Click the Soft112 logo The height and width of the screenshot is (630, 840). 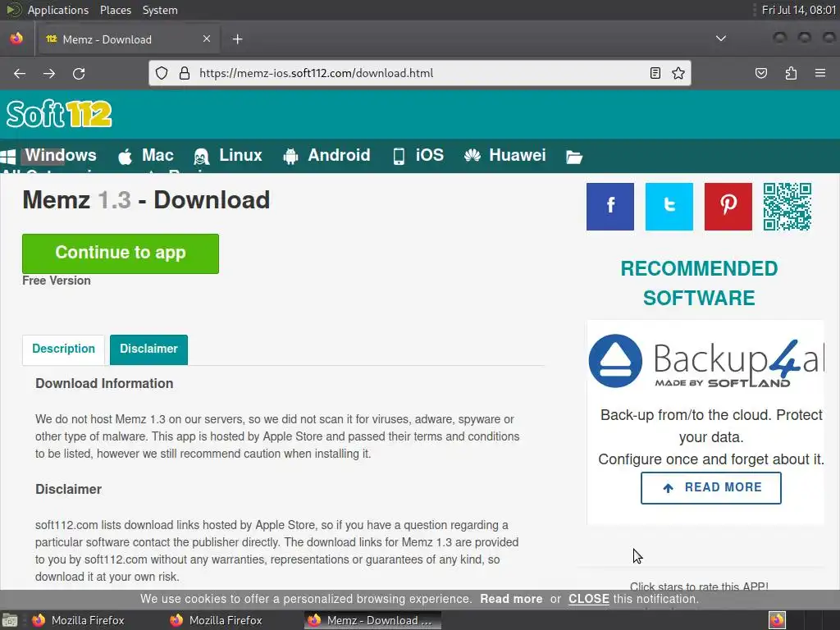(59, 114)
